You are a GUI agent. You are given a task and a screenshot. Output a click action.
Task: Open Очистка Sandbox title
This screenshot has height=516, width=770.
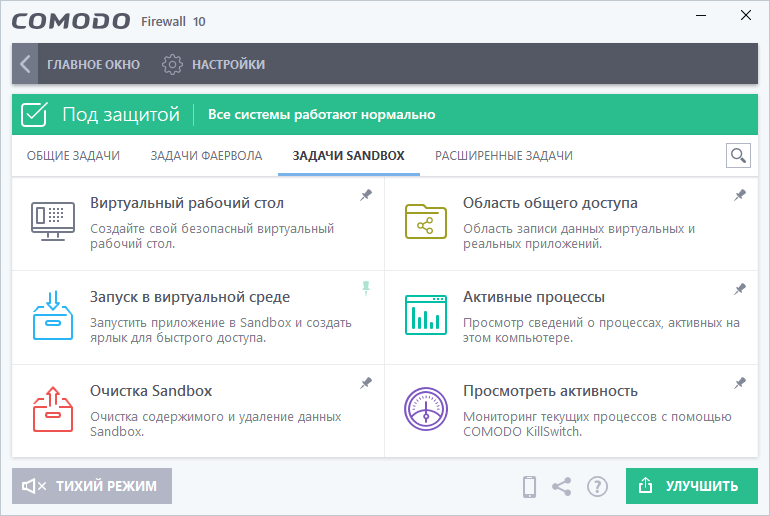click(x=151, y=391)
